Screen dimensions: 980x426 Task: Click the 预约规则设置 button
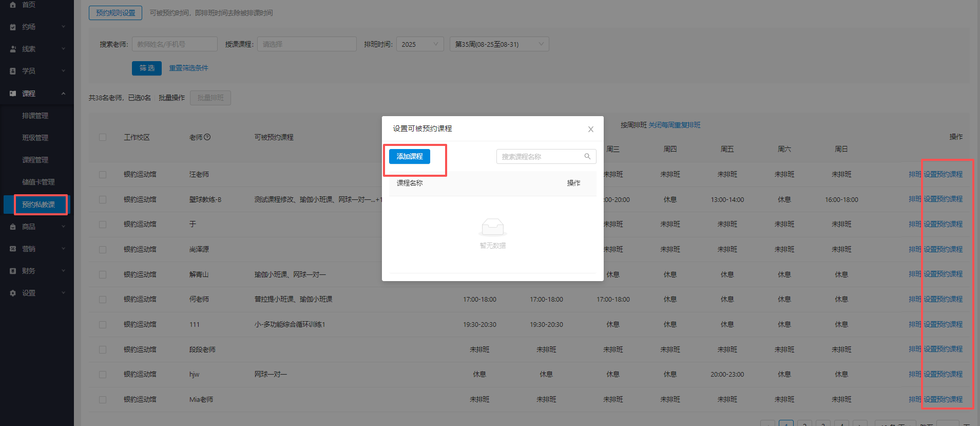point(116,13)
